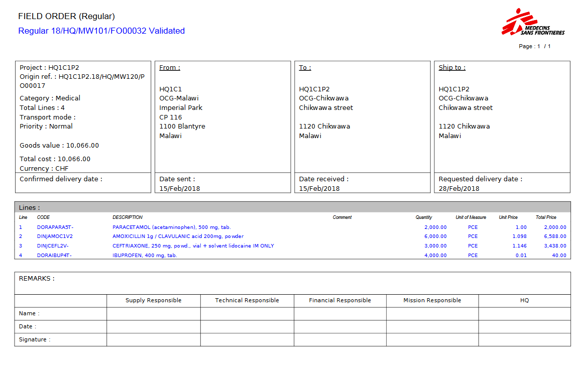This screenshot has width=588, height=366.
Task: Click the Signature cell under HQ column
Action: (x=524, y=340)
